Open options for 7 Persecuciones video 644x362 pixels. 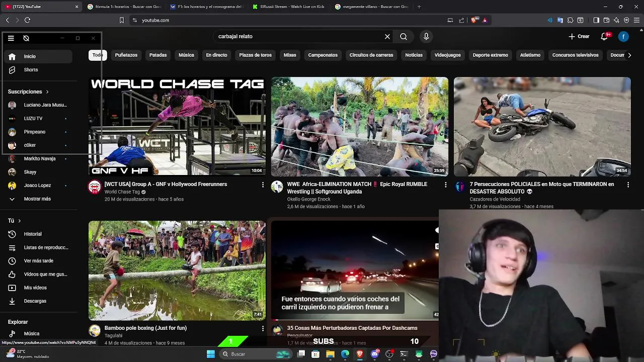[x=628, y=185]
